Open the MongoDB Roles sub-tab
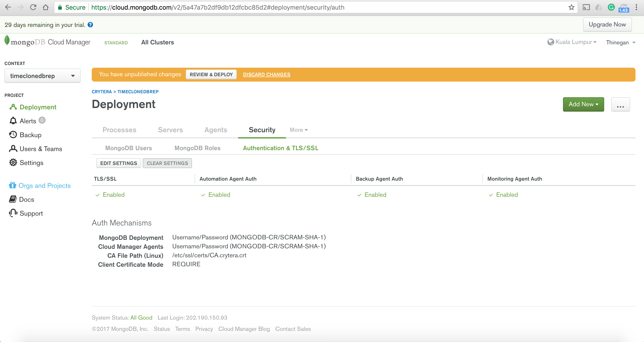This screenshot has width=644, height=342. 197,148
